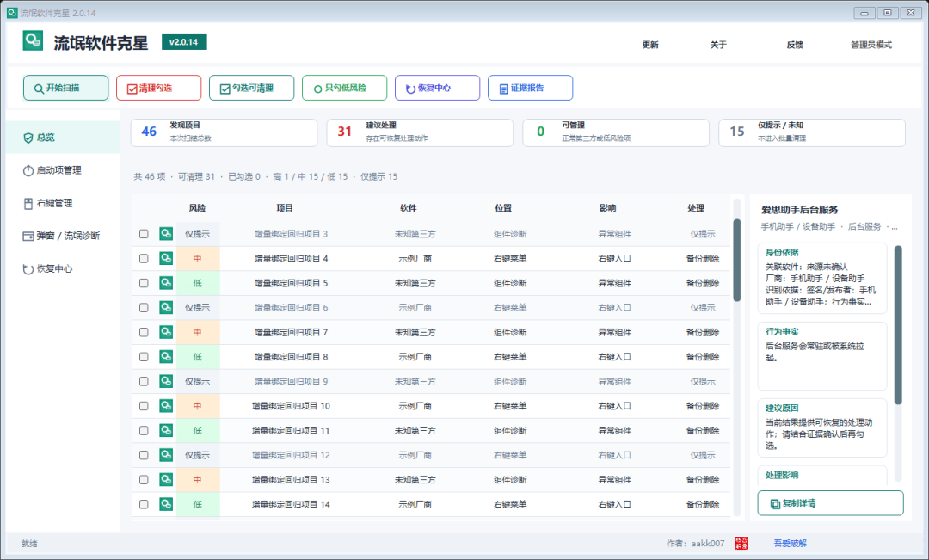The width and height of the screenshot is (929, 560).
Task: Switch to 管理员模式
Action: tap(871, 45)
